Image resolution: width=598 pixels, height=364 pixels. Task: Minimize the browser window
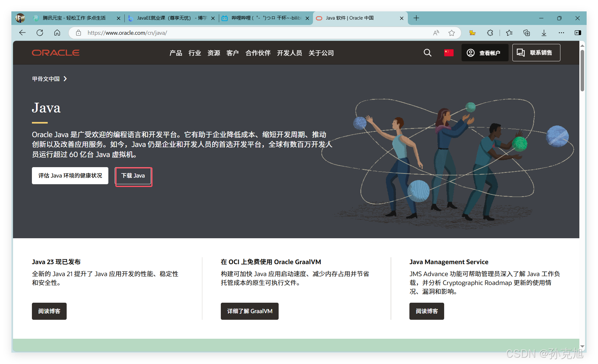coord(541,18)
